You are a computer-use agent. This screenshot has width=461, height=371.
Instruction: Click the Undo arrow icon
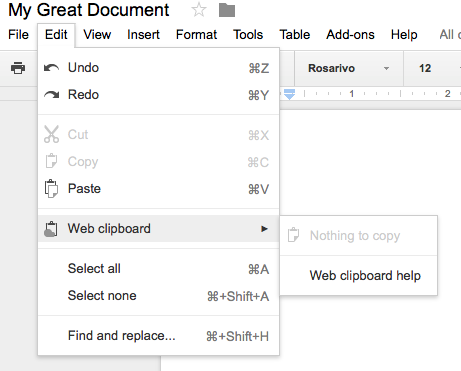point(51,68)
